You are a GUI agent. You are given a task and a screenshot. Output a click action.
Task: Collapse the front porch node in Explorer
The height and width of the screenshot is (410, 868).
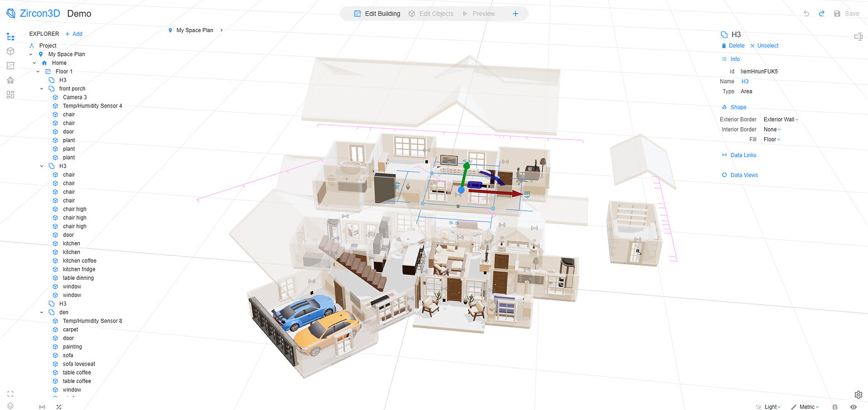[x=42, y=88]
